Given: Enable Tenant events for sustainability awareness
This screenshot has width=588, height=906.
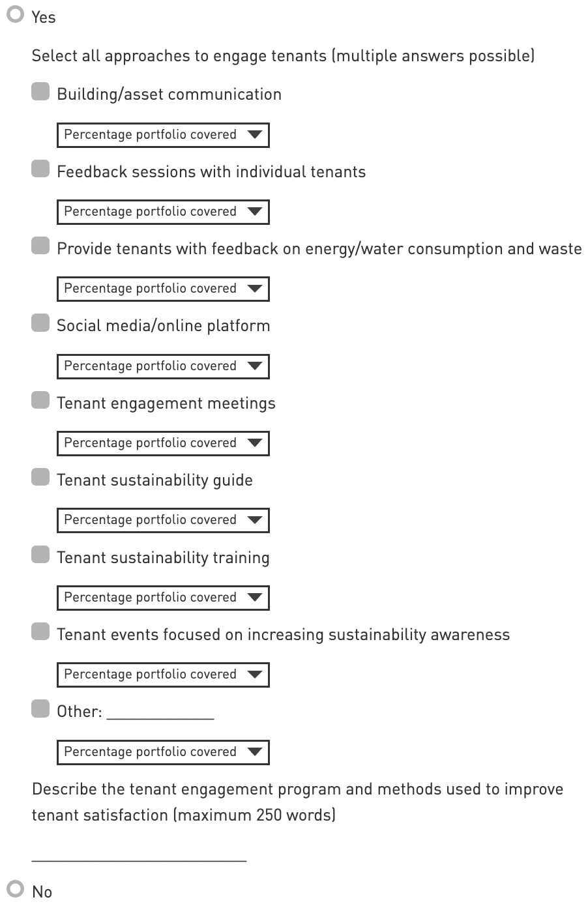Looking at the screenshot, I should point(40,632).
